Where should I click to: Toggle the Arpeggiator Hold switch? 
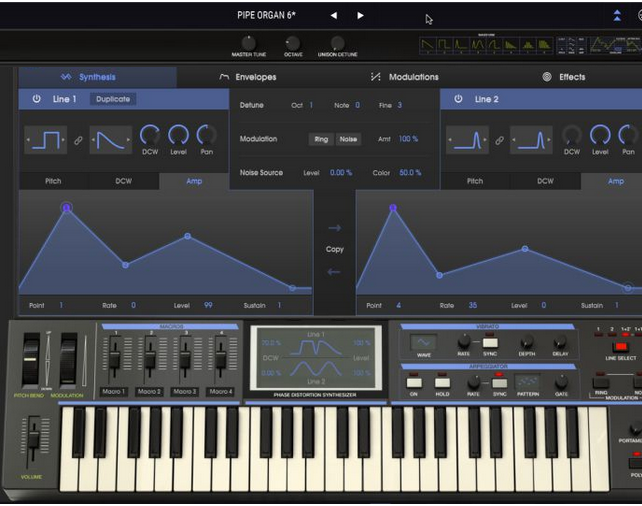(442, 382)
